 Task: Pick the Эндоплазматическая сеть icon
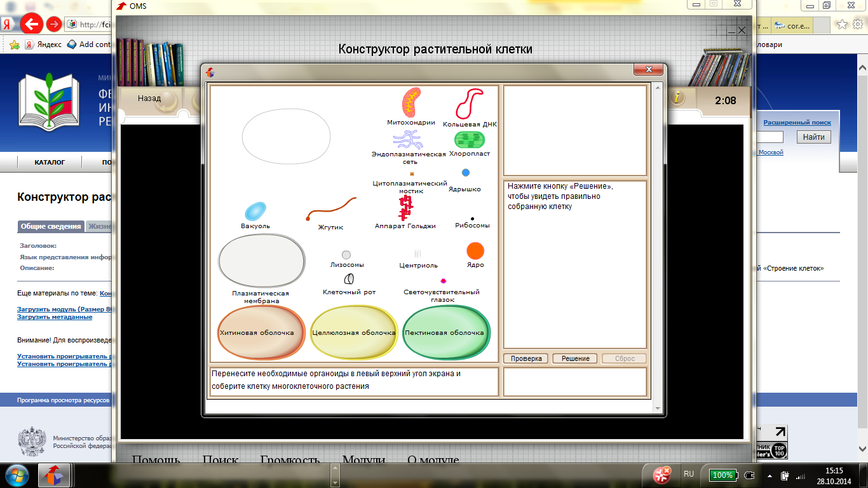pyautogui.click(x=407, y=139)
